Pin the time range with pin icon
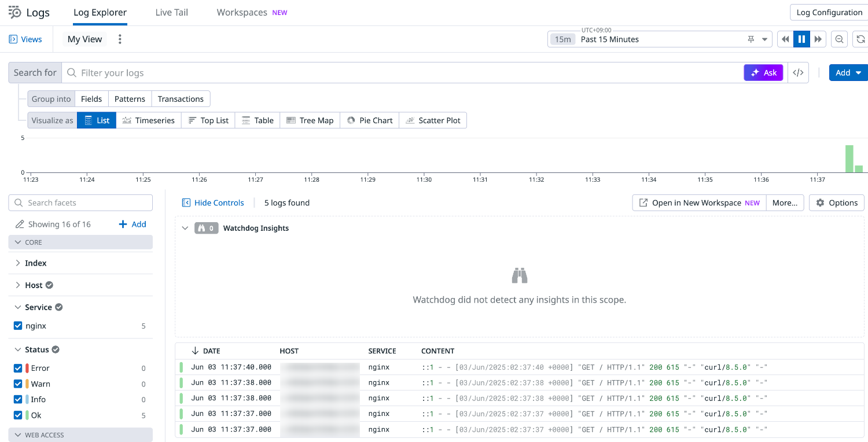 (x=751, y=39)
